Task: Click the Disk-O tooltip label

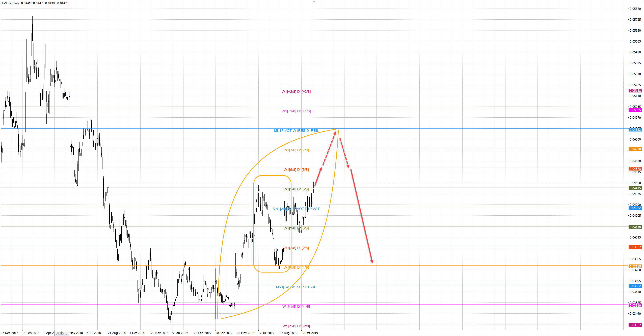Action: [x=61, y=333]
